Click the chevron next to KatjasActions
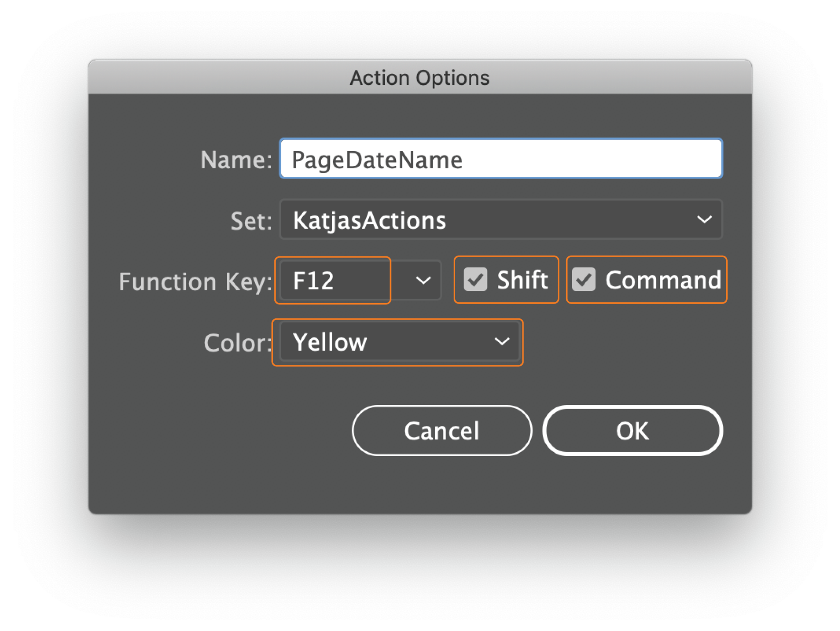 [x=705, y=220]
